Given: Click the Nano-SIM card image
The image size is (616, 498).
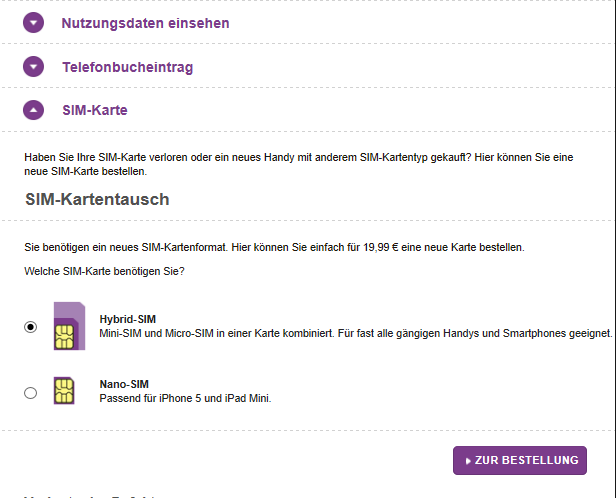Looking at the screenshot, I should click(66, 391).
